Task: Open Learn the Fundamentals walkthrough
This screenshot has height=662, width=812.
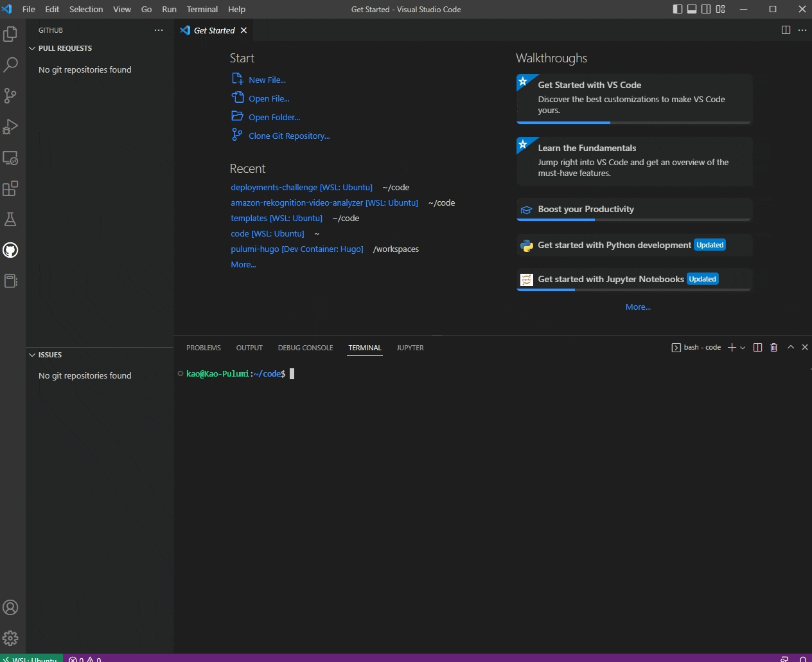Action: (x=634, y=161)
